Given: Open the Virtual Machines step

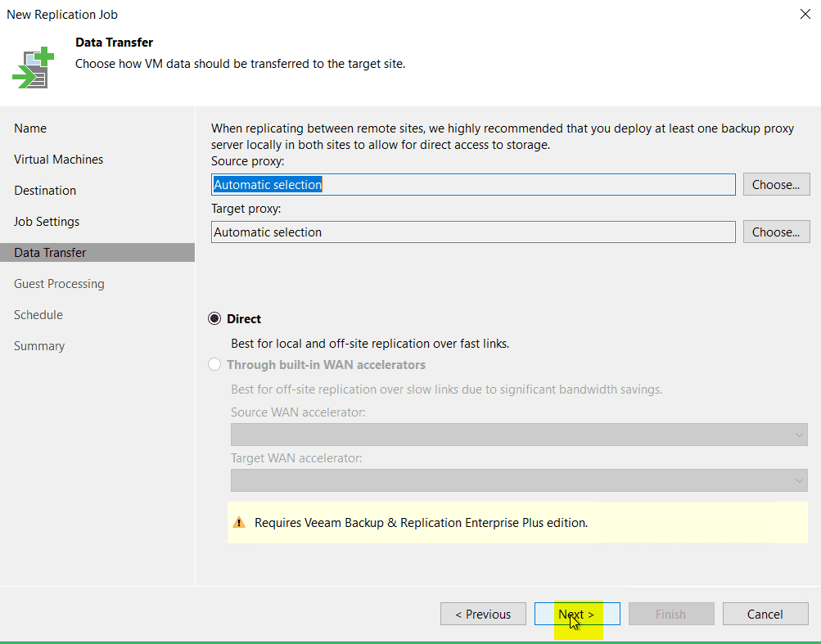Looking at the screenshot, I should 57,159.
